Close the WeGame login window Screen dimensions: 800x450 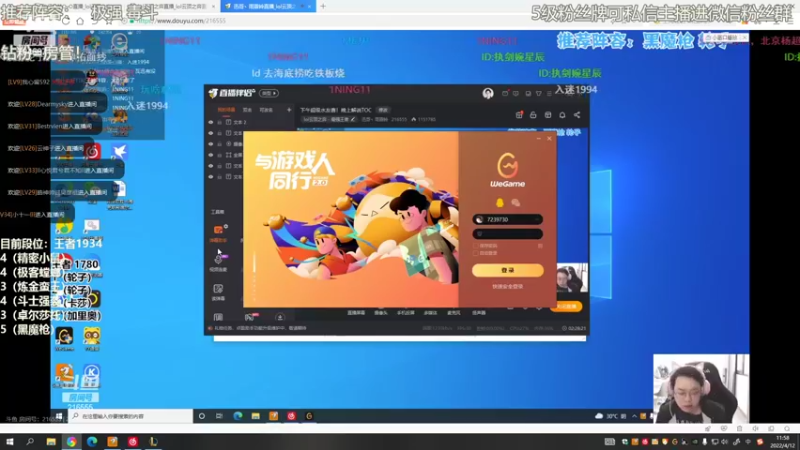[549, 138]
